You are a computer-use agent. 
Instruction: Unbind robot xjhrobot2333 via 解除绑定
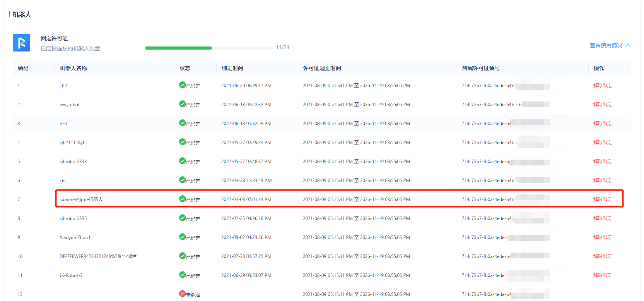coord(603,162)
